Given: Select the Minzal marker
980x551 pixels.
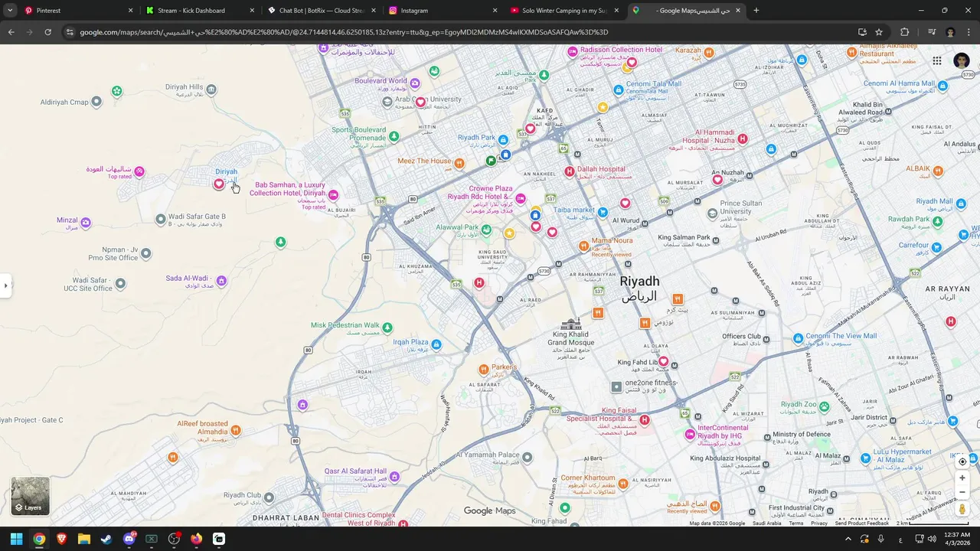Looking at the screenshot, I should [x=86, y=223].
